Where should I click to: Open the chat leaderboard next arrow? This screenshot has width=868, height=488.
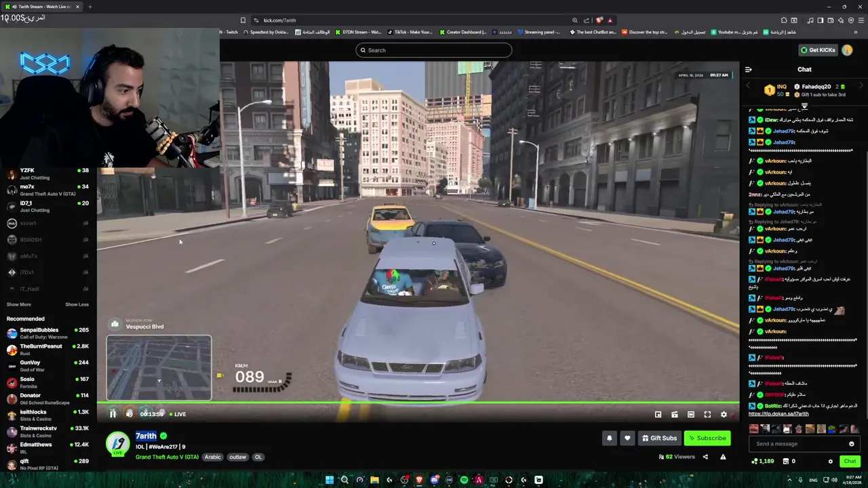click(x=862, y=86)
